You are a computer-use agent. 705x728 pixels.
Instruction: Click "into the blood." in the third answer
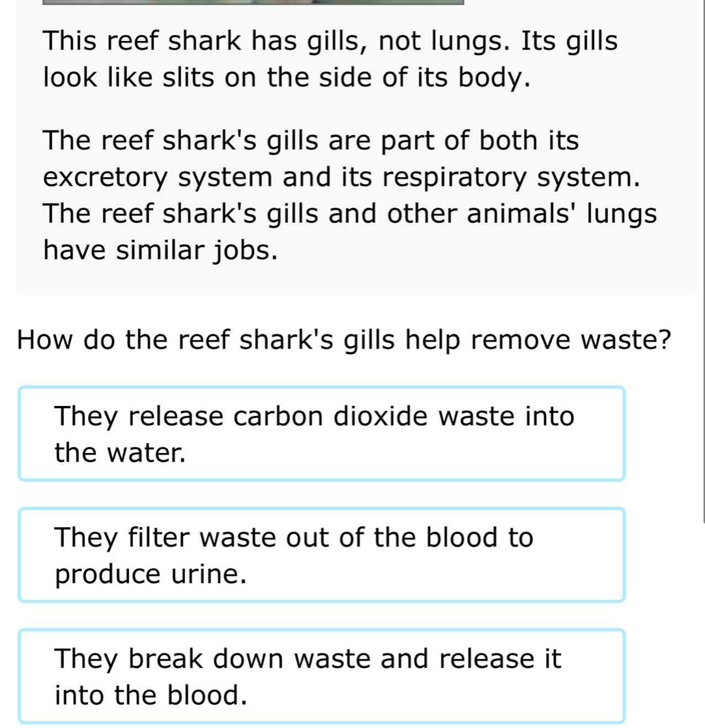click(x=151, y=695)
